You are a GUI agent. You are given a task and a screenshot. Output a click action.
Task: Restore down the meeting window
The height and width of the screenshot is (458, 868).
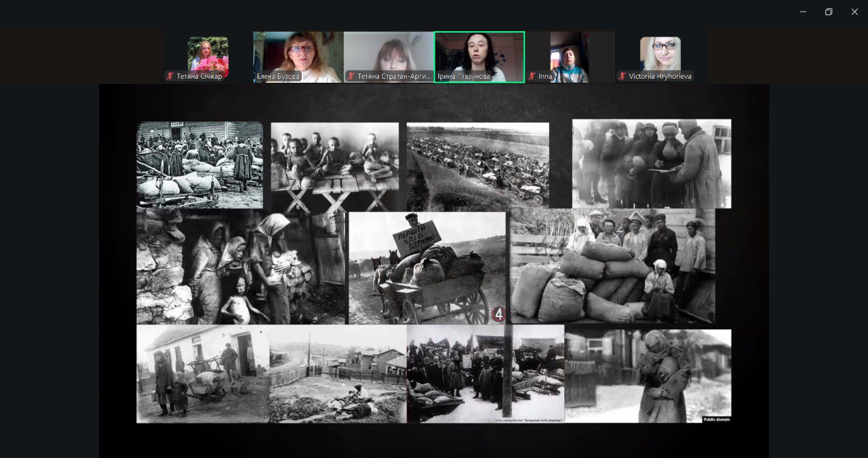[x=829, y=12]
